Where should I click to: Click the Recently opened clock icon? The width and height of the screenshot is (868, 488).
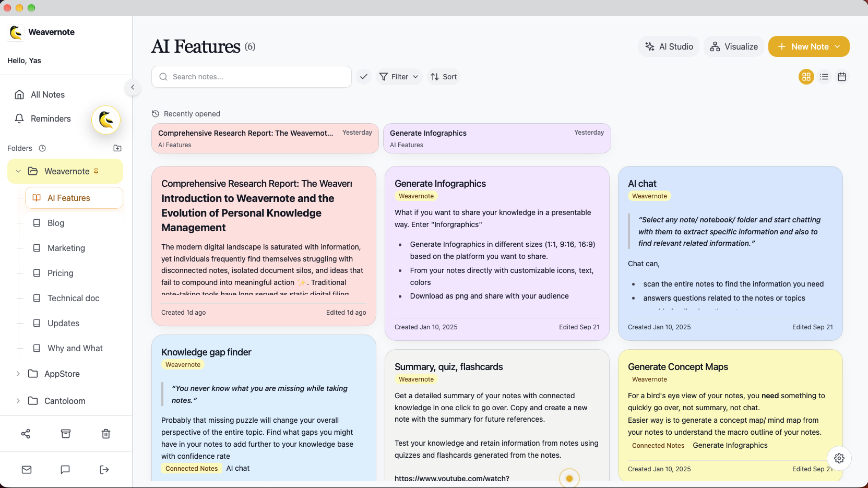(x=156, y=114)
